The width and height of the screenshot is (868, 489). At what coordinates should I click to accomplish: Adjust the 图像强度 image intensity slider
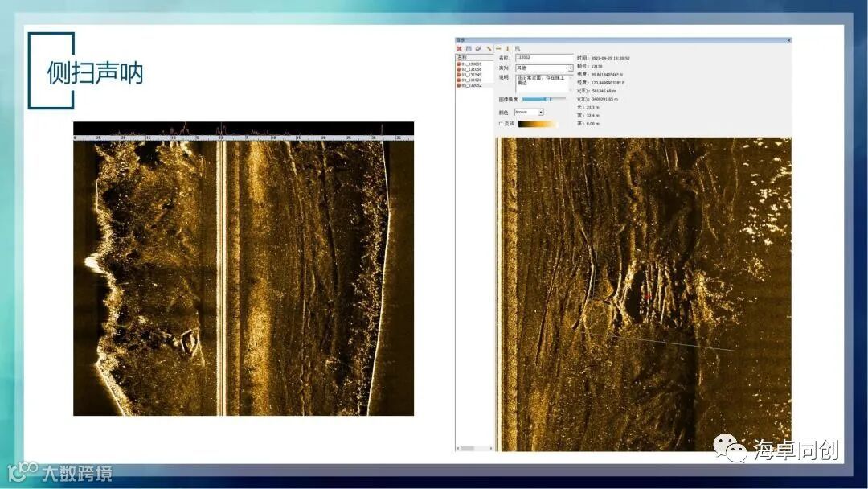[x=543, y=99]
